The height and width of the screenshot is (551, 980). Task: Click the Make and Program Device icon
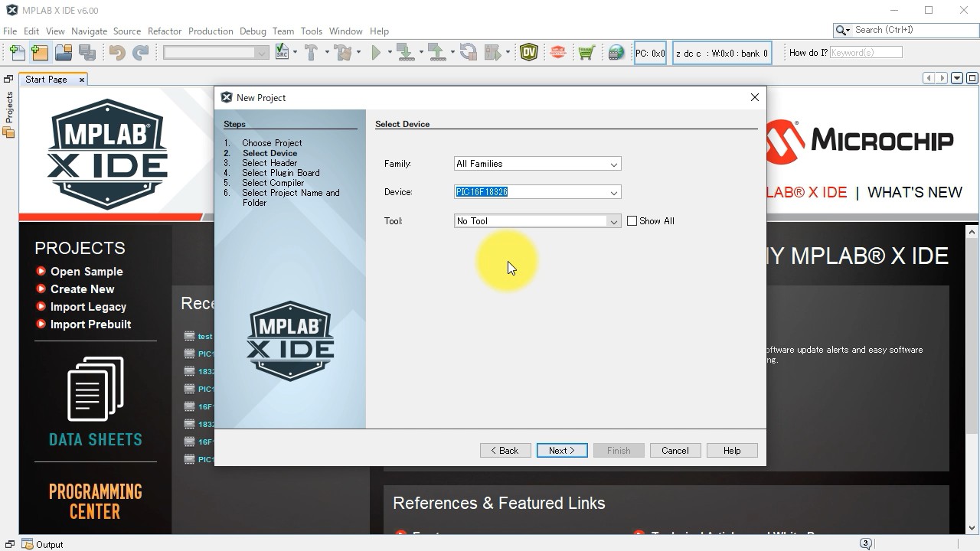click(x=406, y=53)
